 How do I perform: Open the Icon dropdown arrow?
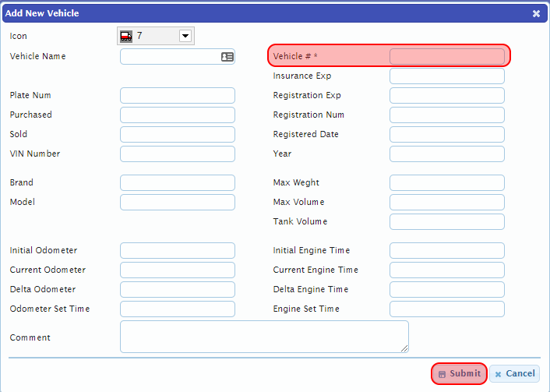click(x=185, y=35)
